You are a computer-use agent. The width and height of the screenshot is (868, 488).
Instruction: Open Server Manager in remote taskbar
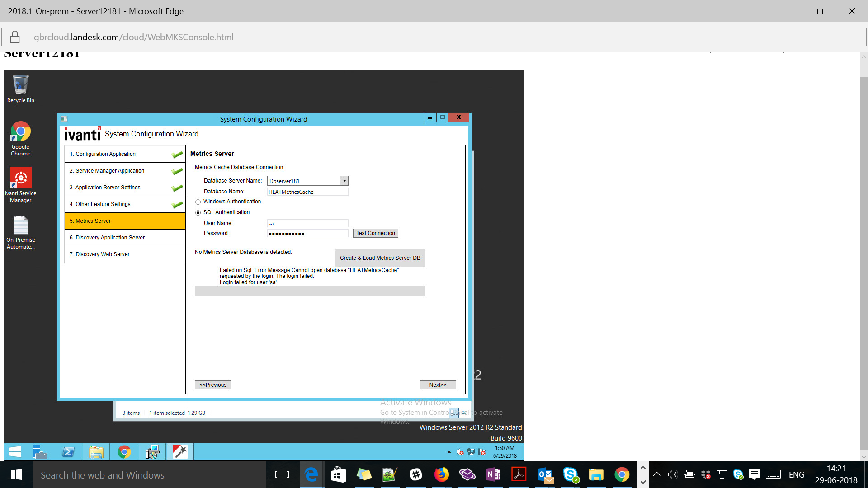40,452
